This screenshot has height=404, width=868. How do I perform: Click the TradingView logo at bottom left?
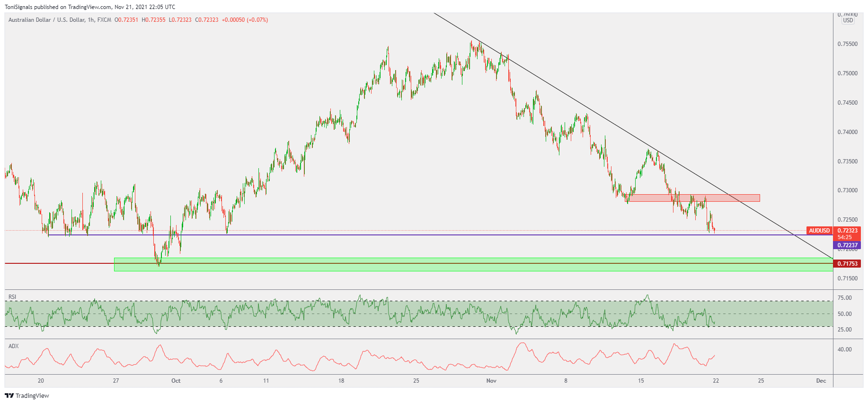coord(27,395)
